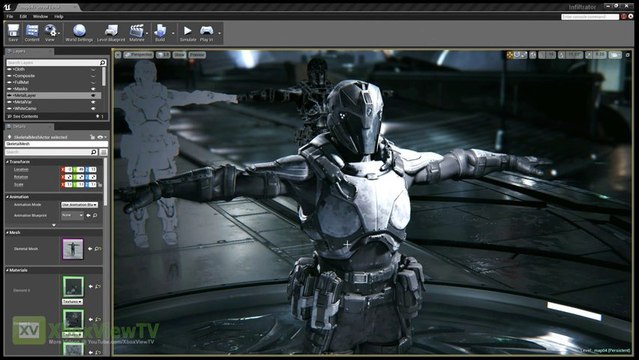
Task: Open Textures dropdown under Element 0
Action: (x=73, y=302)
